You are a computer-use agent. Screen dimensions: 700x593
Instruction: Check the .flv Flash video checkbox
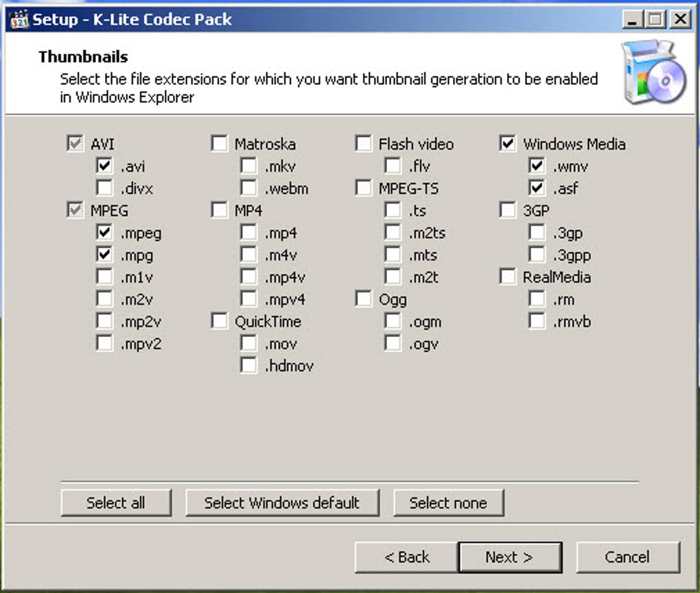(x=393, y=166)
